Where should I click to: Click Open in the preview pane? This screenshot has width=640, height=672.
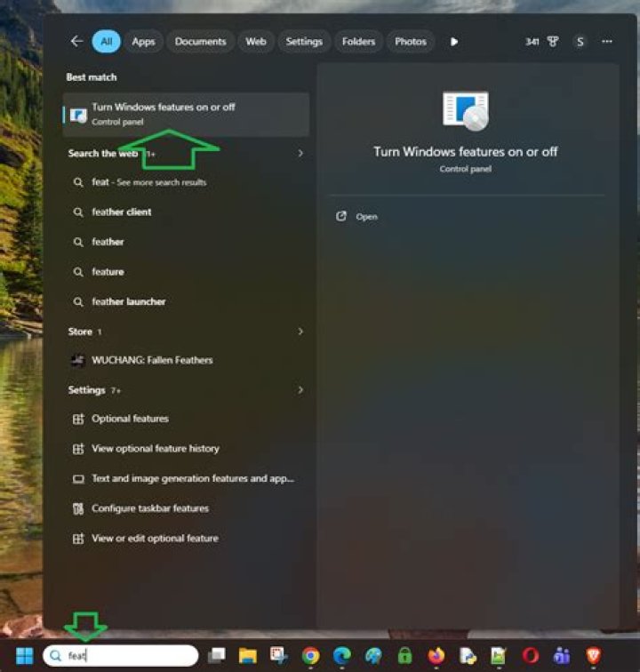(357, 216)
